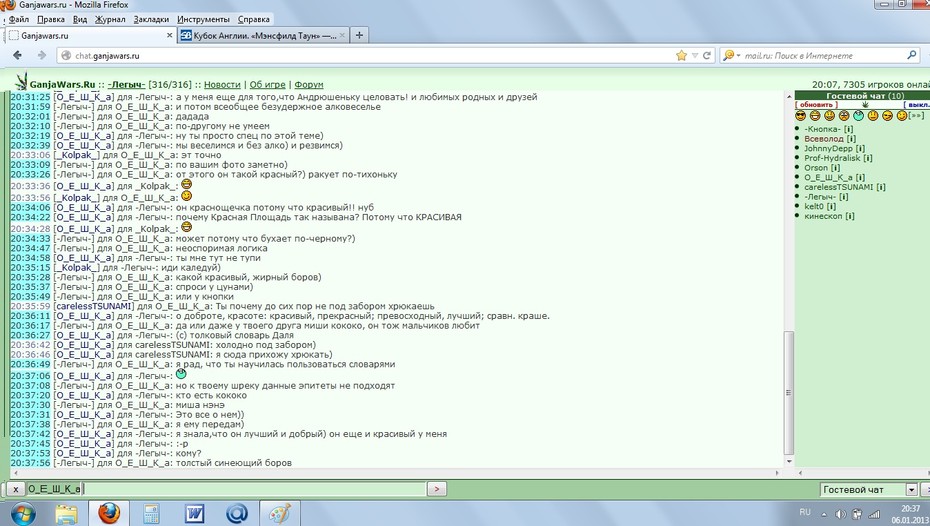Open Windows Explorer from the taskbar
This screenshot has width=930, height=526.
[66, 514]
